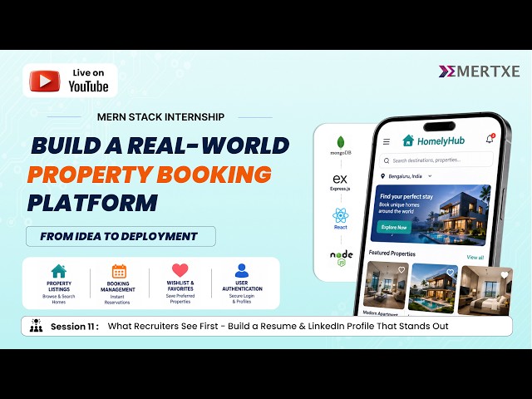Click the User Authentication person icon
Screen dimensions: 532x399
tap(242, 270)
